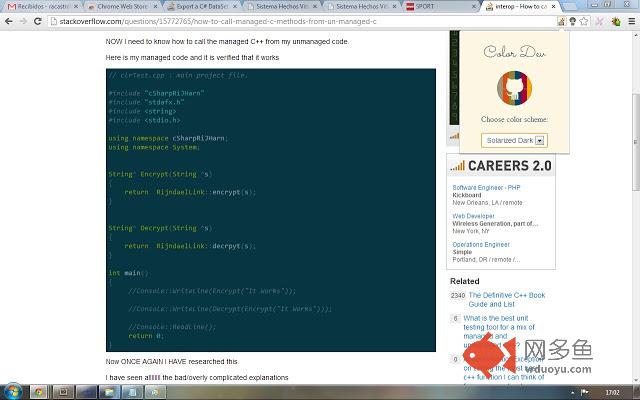Open the Color Dev extension icon in address bar
Screen dimensions: 640x400
[562, 21]
